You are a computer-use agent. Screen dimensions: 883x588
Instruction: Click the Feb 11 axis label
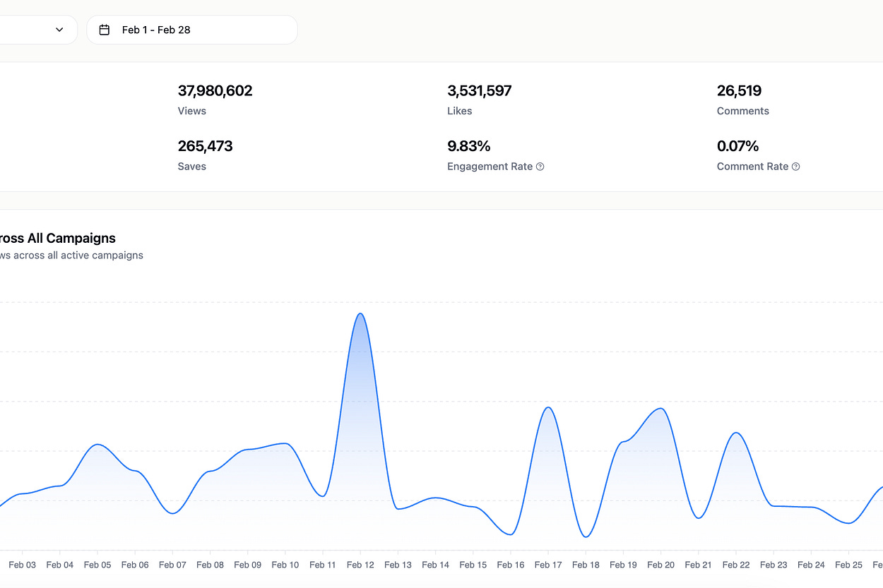click(323, 565)
